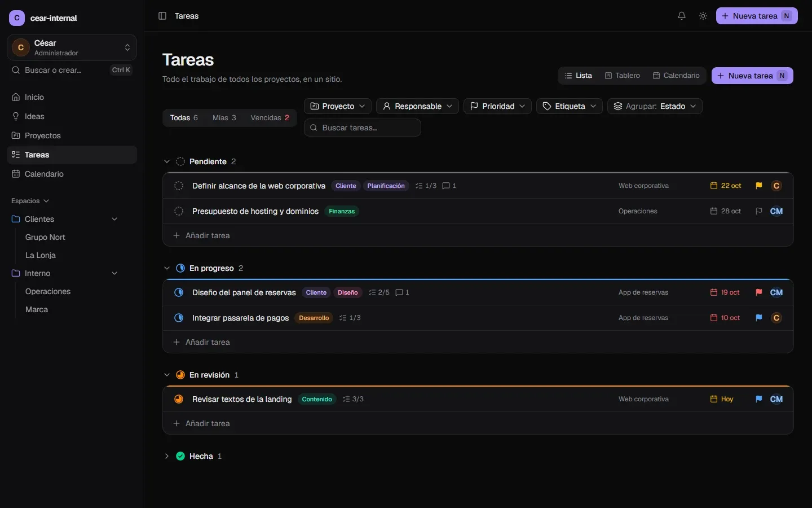
Task: Click Nueva tarea beside view tabs
Action: (752, 76)
